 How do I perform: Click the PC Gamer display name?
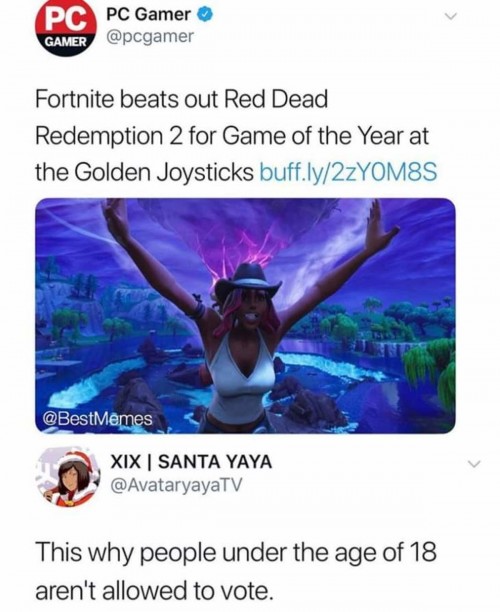pyautogui.click(x=148, y=15)
